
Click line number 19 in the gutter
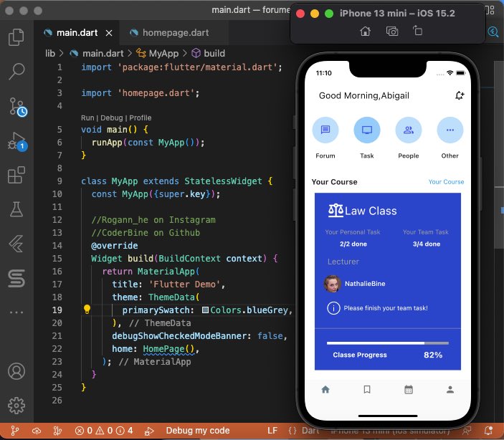point(57,310)
